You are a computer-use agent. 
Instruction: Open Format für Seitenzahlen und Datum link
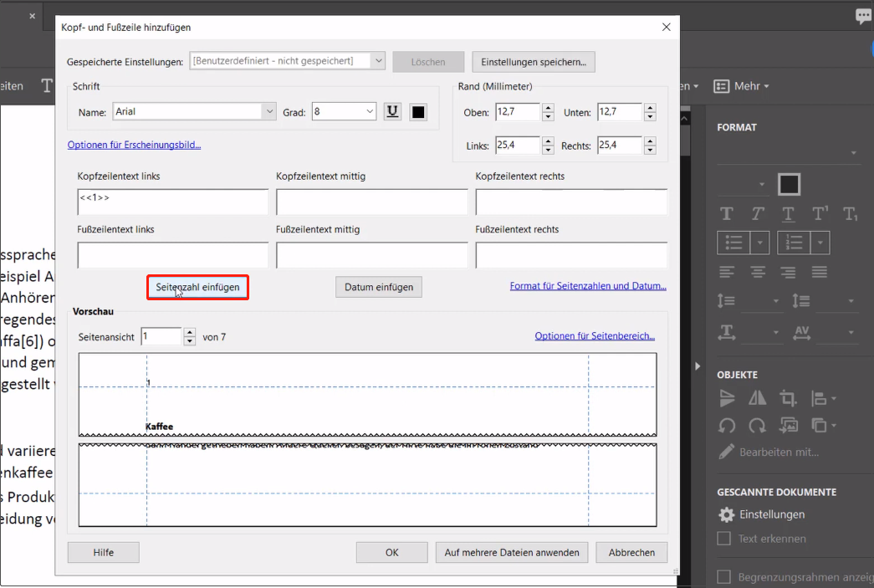click(x=588, y=285)
